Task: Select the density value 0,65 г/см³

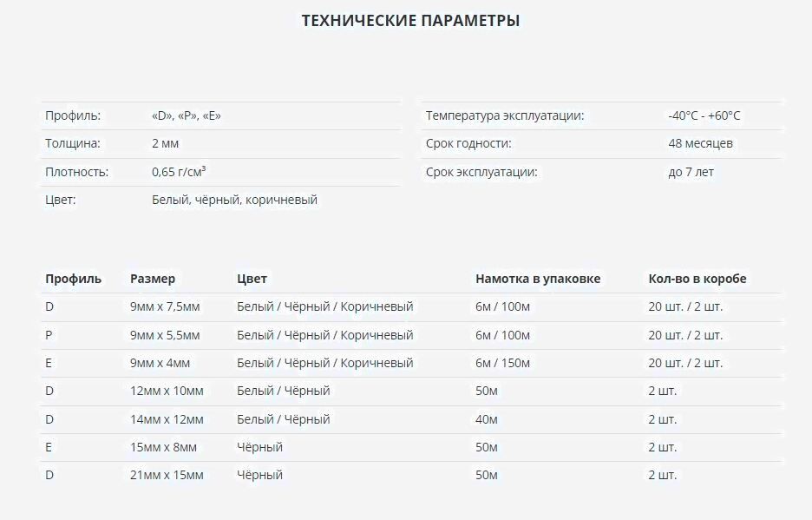Action: point(179,172)
